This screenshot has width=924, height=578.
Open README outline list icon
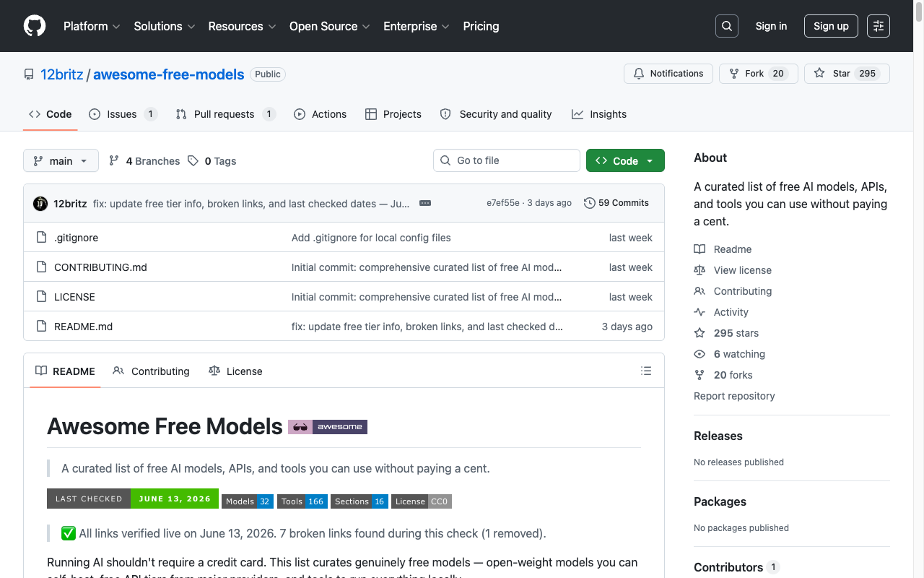(x=646, y=371)
